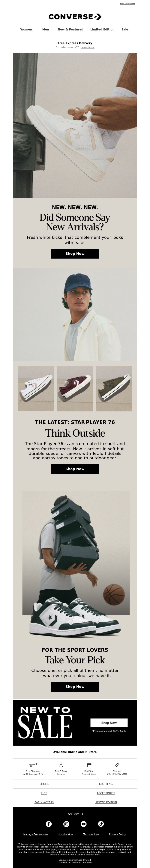This screenshot has width=150, height=868.
Task: Select the Sale navigation item
Action: tap(125, 29)
